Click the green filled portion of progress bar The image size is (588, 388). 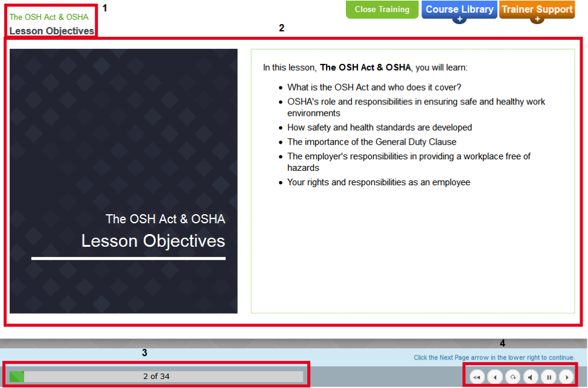point(17,377)
